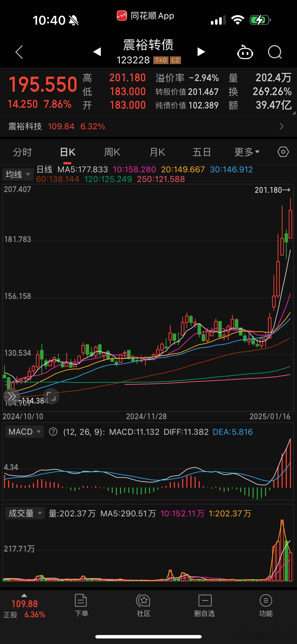
Task: Tap the tallest volume bar
Action: 282,550
